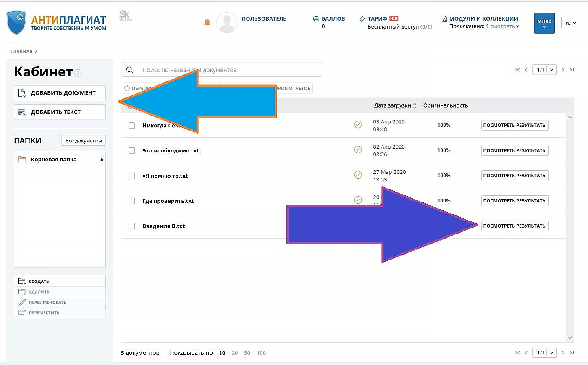Click УДАЛИТЬ folder button
588x365 pixels.
[x=60, y=291]
